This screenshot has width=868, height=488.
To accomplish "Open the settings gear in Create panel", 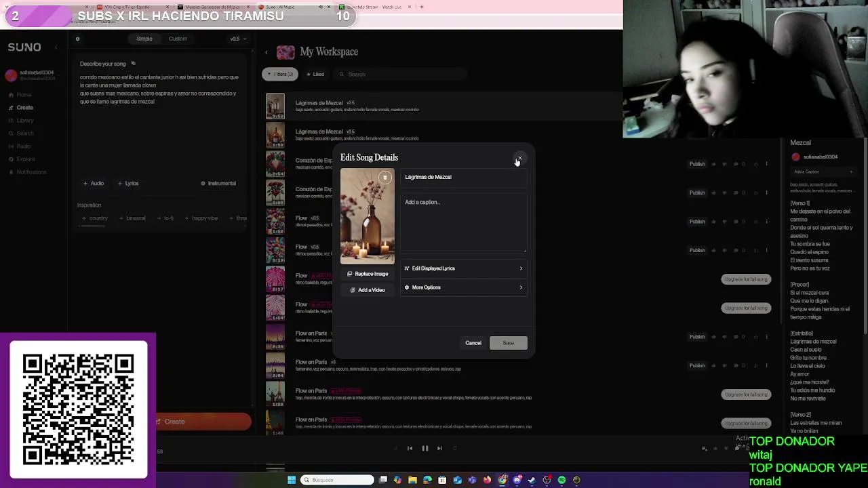I will pyautogui.click(x=78, y=39).
